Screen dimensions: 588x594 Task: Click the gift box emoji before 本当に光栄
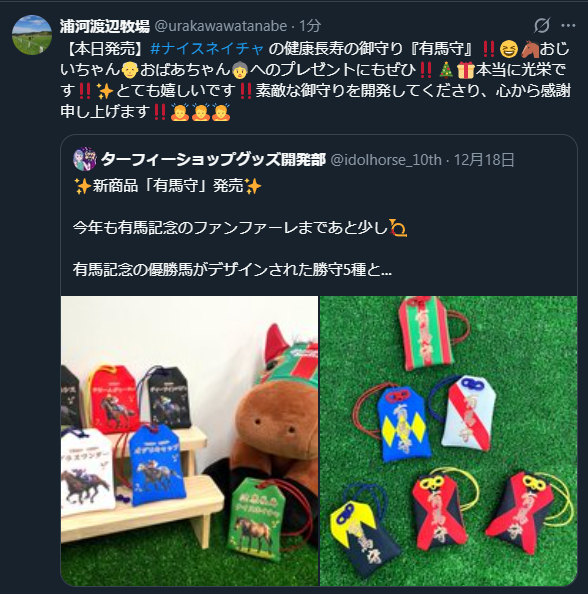466,70
